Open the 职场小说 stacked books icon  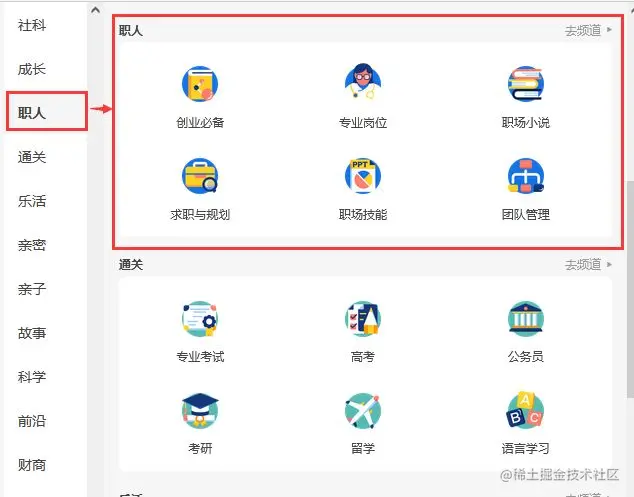coord(526,84)
